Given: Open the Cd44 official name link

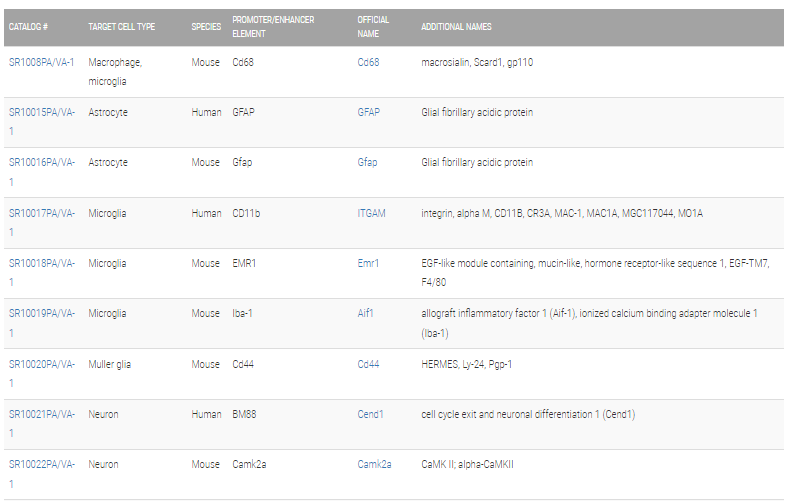Looking at the screenshot, I should 368,364.
